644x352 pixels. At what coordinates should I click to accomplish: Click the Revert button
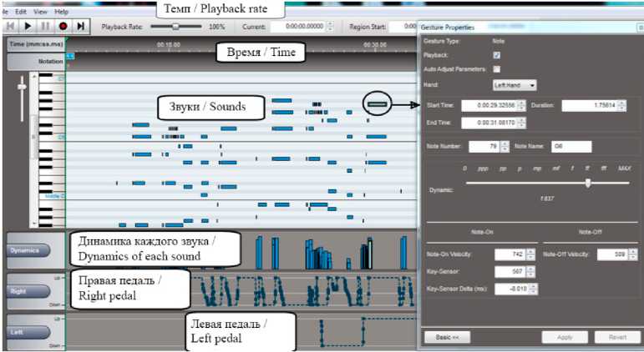pos(617,337)
